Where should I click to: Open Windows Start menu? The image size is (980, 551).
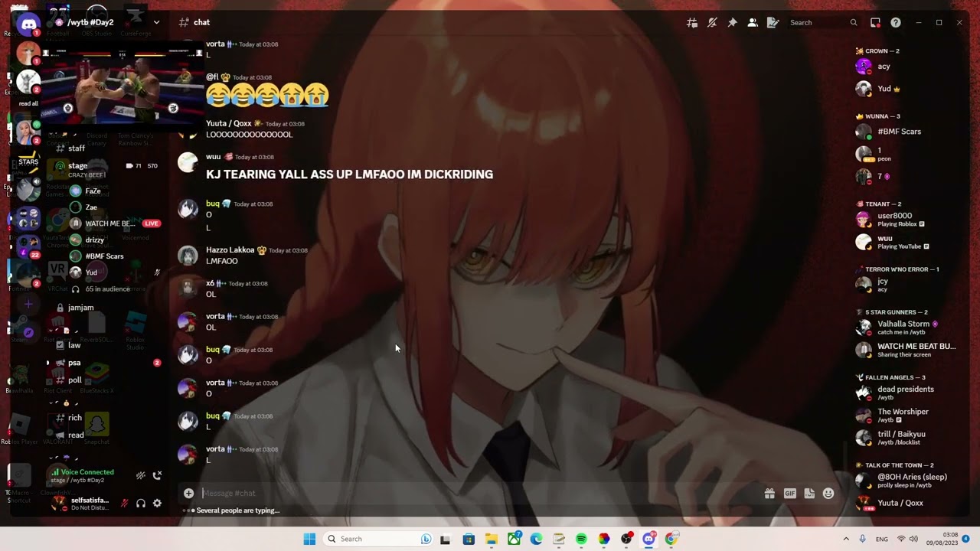[309, 539]
